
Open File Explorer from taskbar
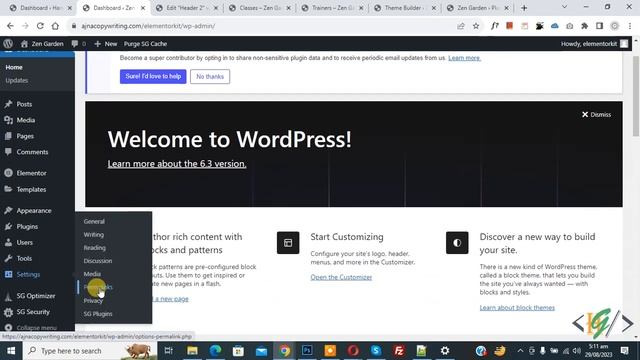click(x=192, y=351)
